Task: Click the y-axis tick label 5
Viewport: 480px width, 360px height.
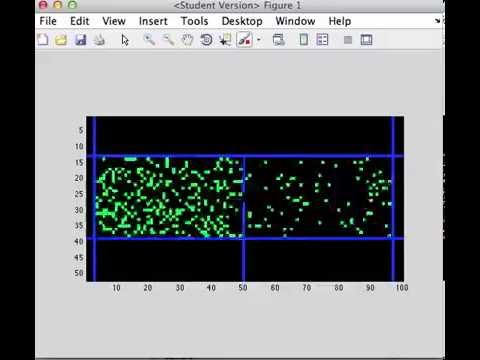Action: pos(81,130)
